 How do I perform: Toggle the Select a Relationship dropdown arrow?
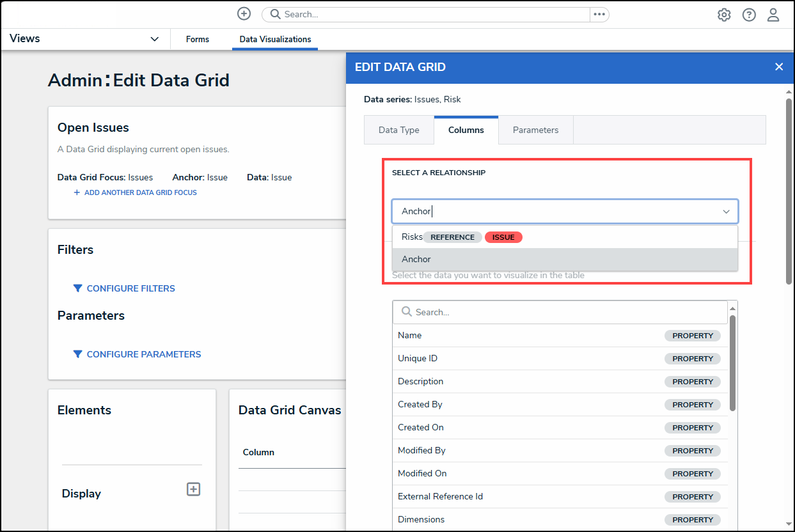[726, 212]
